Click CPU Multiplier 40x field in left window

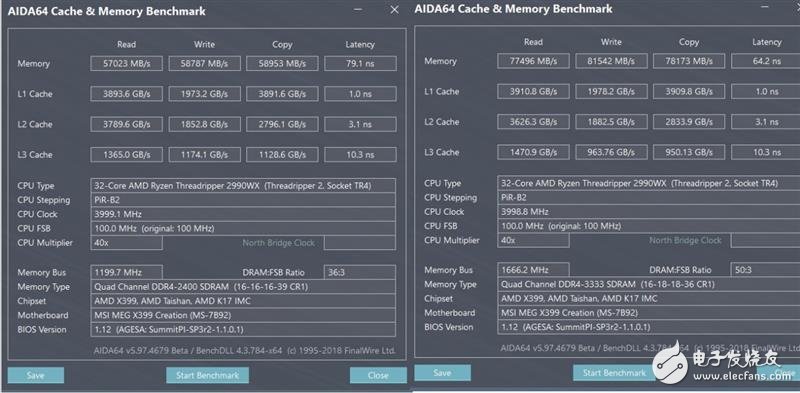click(x=127, y=242)
